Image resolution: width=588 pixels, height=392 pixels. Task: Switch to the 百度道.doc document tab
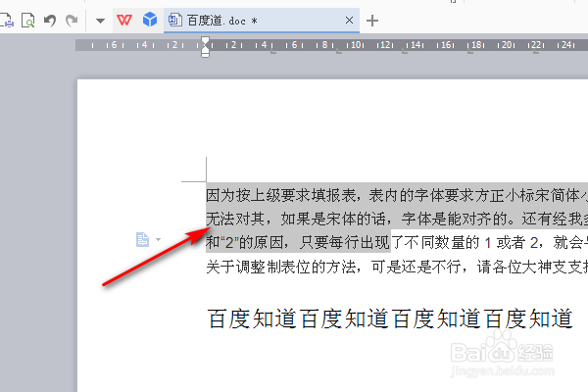coord(262,21)
